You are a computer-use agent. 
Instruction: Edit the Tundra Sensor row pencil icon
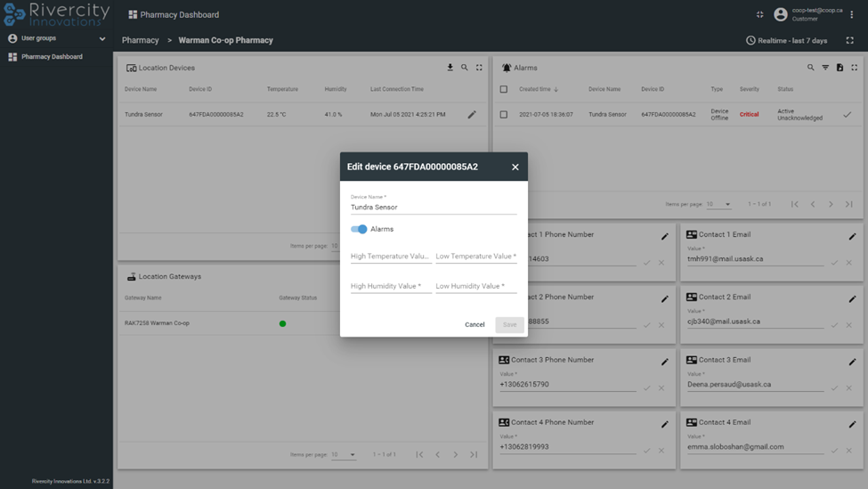[472, 114]
